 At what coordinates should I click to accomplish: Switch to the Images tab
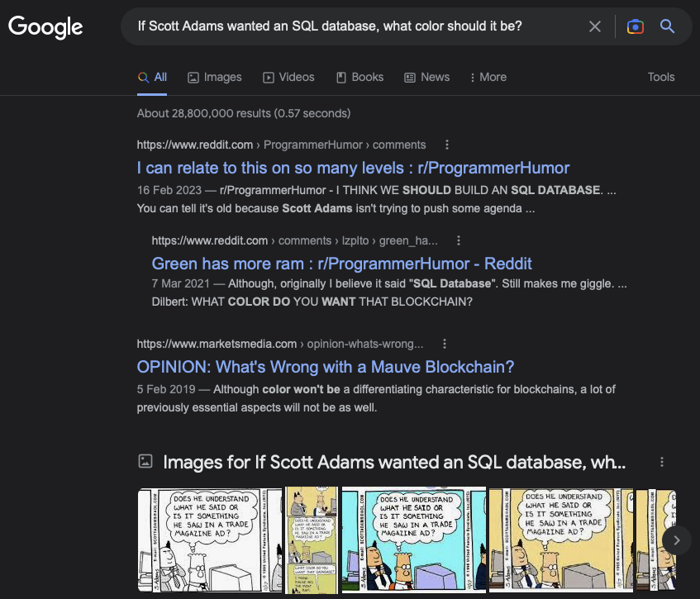215,77
